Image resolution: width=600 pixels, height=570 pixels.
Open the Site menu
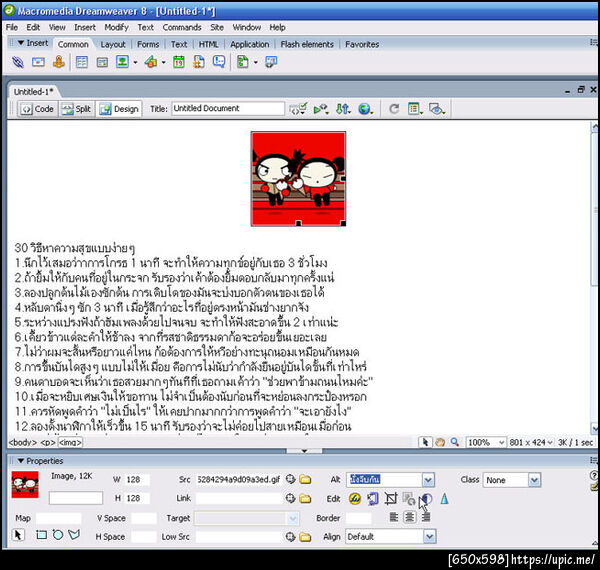click(217, 27)
